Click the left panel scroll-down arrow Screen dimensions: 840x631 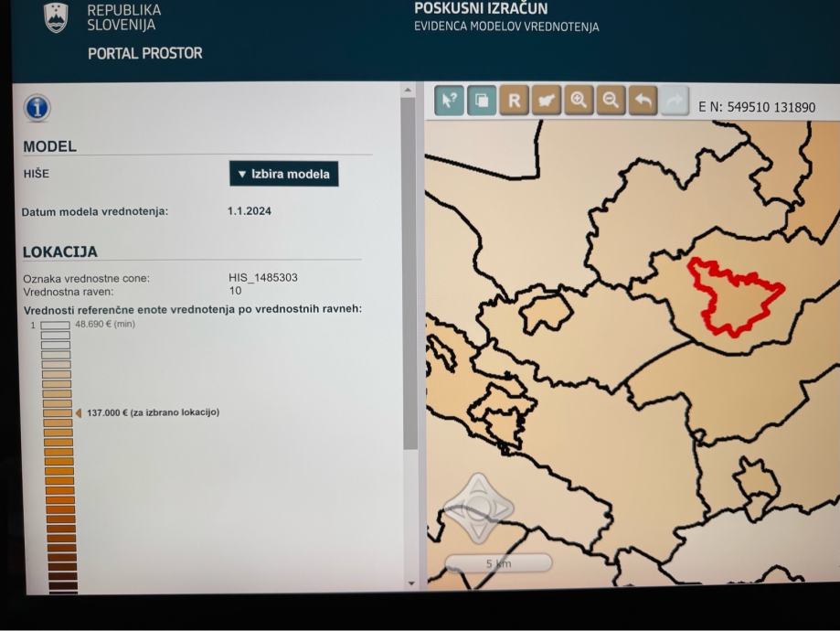click(x=409, y=583)
